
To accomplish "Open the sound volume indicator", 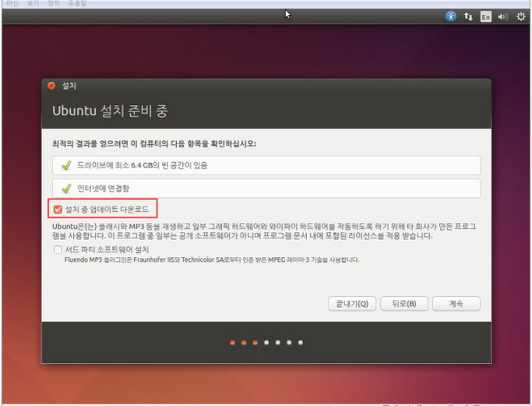I will pyautogui.click(x=503, y=16).
